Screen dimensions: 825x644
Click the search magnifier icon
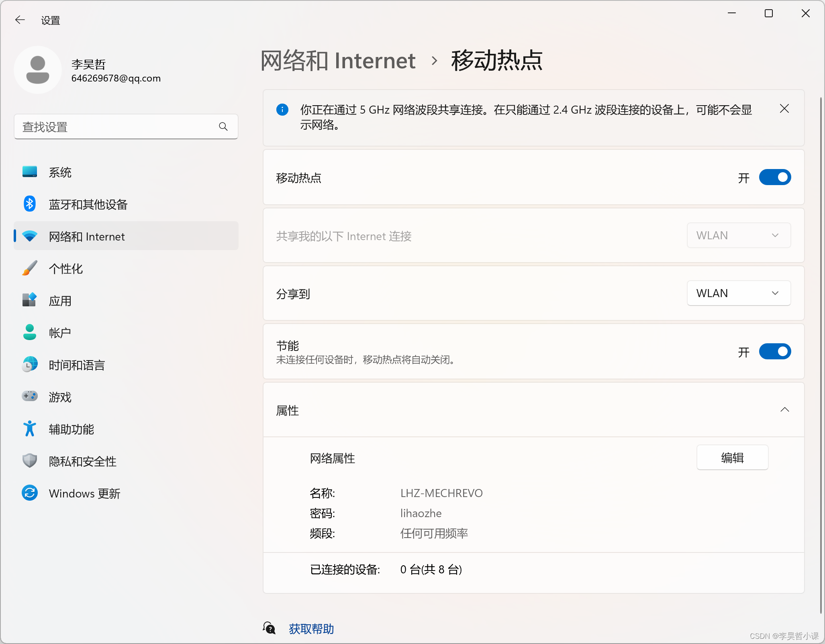point(223,127)
